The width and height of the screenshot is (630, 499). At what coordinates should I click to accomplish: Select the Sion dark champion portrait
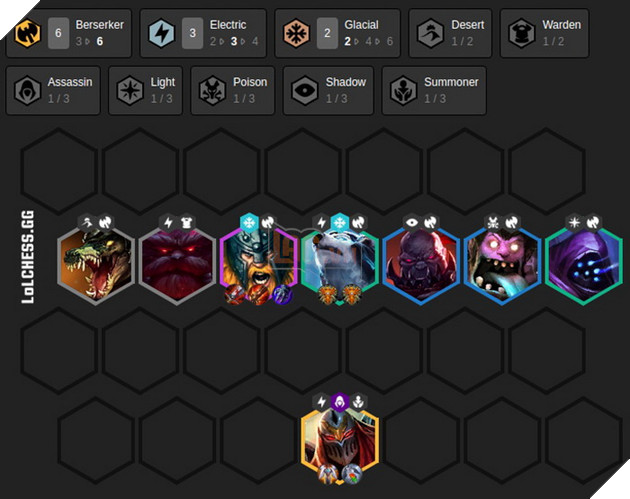[421, 264]
